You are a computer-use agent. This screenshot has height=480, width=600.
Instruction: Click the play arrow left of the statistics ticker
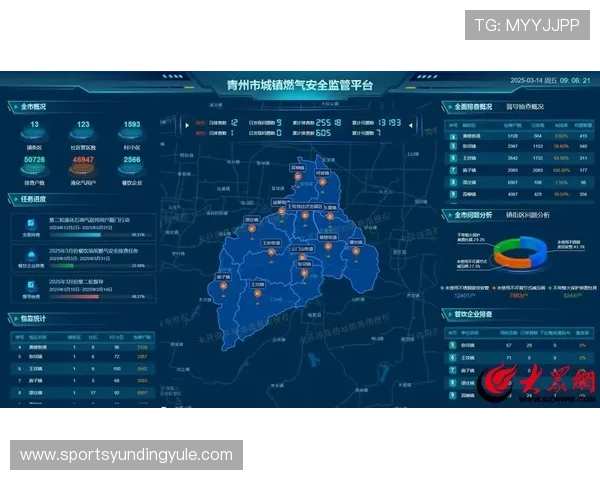(187, 125)
